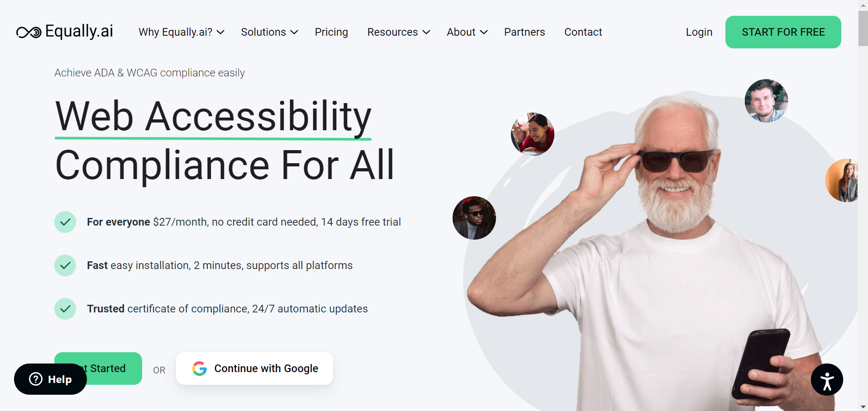The width and height of the screenshot is (868, 411).
Task: Click the man with sunglasses circular avatar
Action: click(474, 218)
